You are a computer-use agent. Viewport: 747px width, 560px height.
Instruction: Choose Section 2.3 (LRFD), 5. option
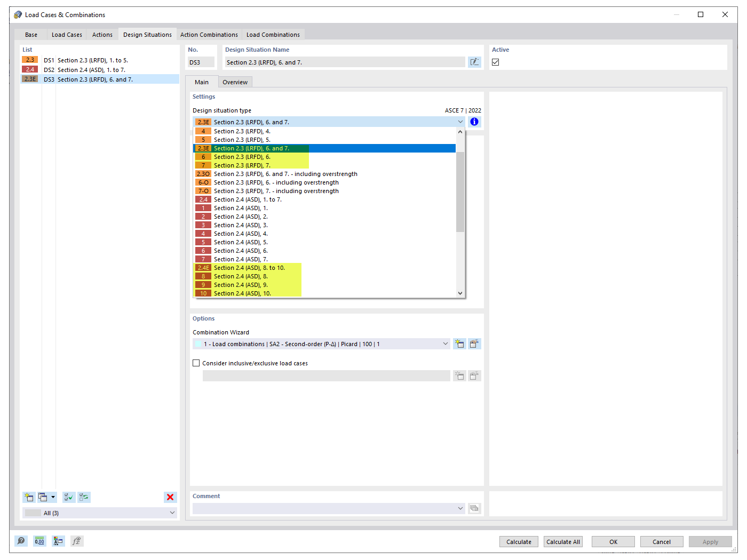[324, 140]
